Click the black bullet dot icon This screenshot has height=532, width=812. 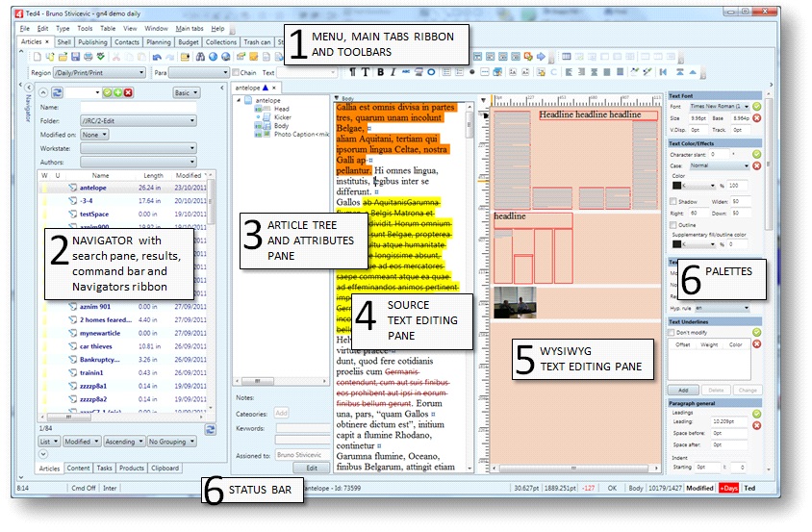point(471,72)
